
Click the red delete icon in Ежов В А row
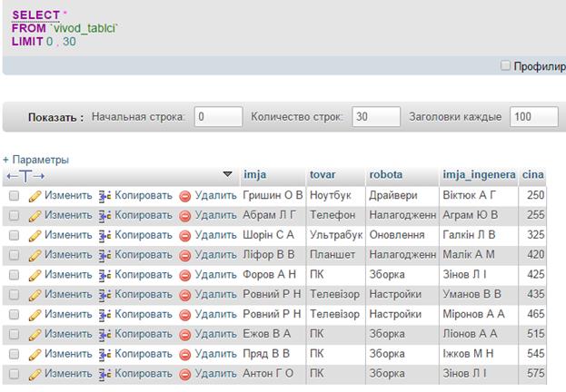coord(184,336)
